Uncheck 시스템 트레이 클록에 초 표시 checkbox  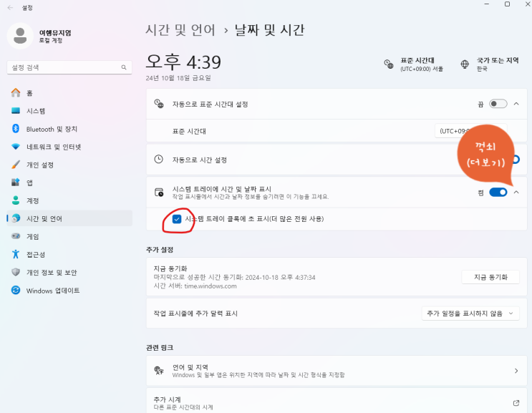click(176, 219)
